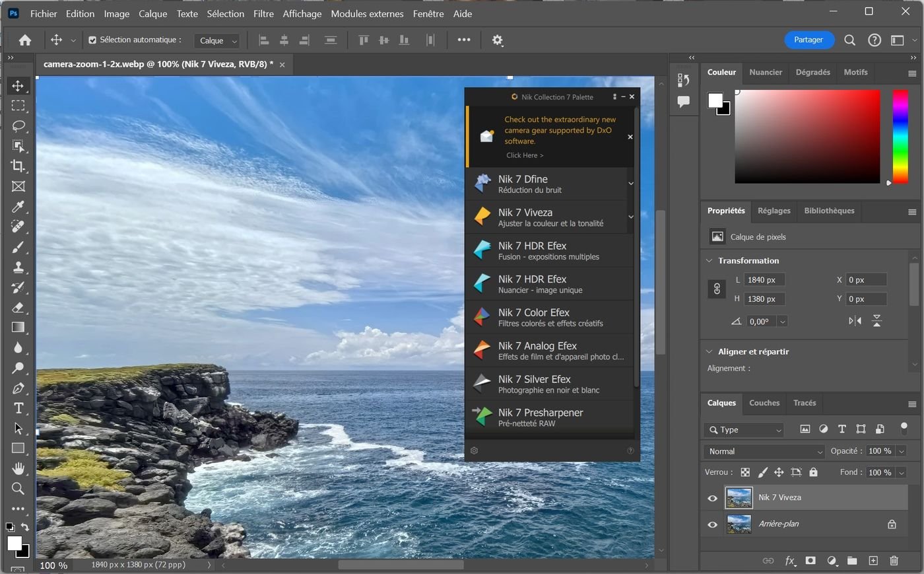Hide the Arrière-plan layer
This screenshot has width=924, height=574.
click(x=712, y=524)
